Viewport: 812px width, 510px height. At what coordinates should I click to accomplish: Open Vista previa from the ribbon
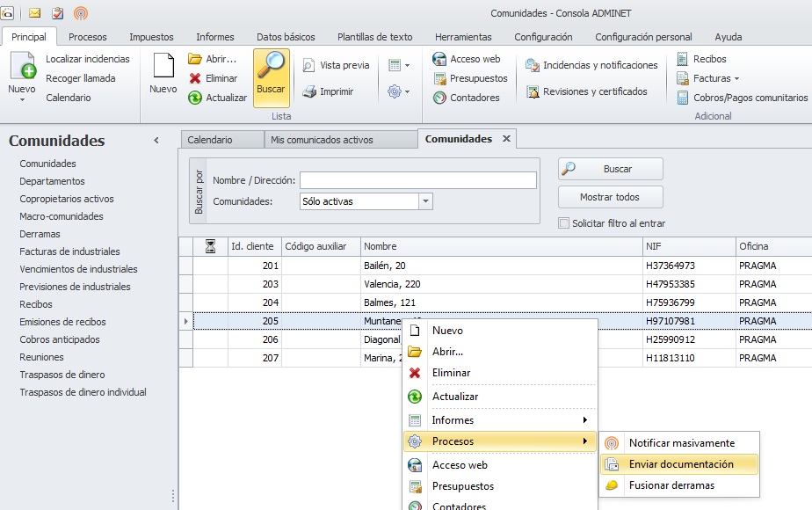[x=335, y=65]
